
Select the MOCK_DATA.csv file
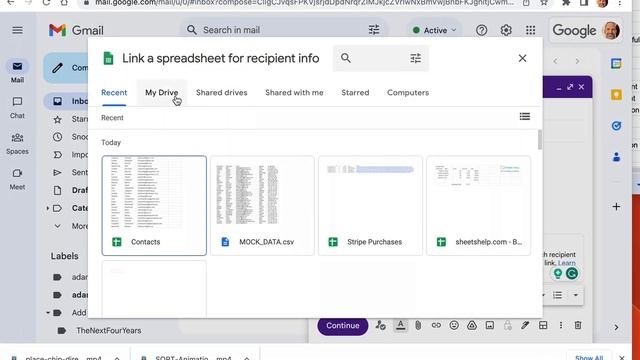pos(262,205)
